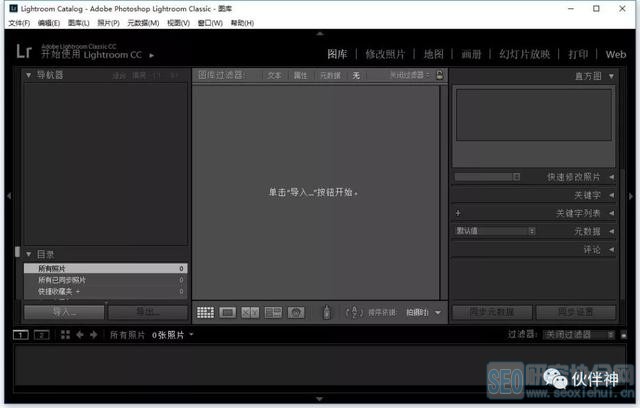Switch to 图库 module
The height and width of the screenshot is (408, 640).
pos(338,54)
